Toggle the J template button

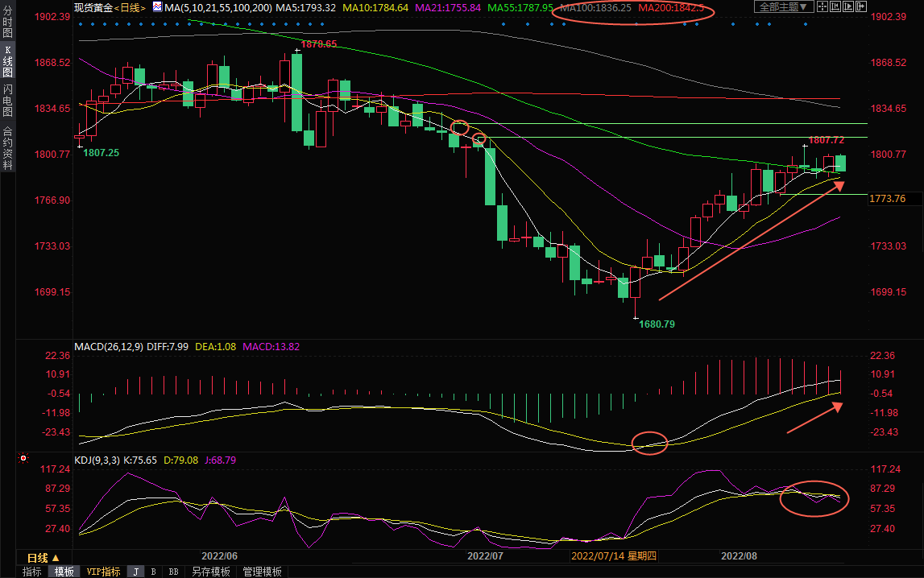[x=135, y=572]
